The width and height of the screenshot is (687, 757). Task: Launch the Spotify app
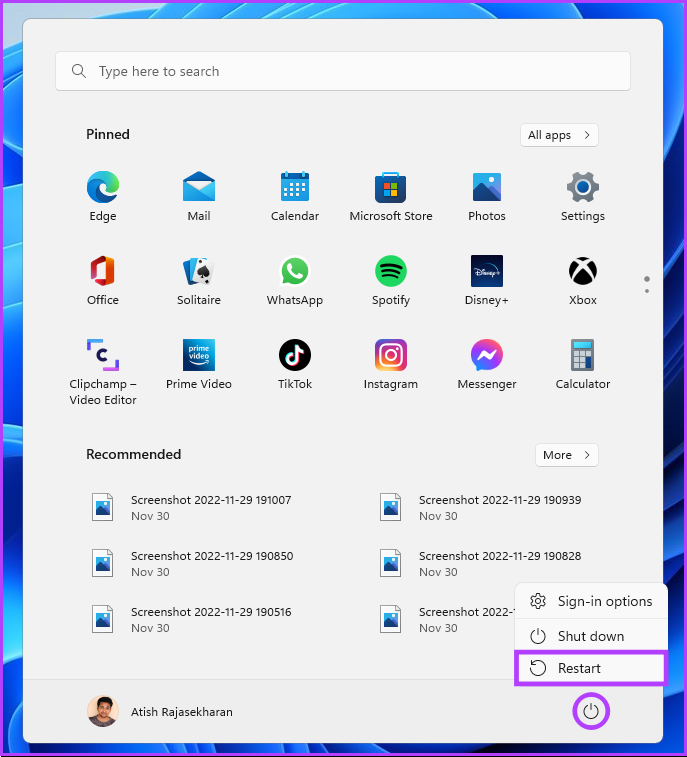coord(391,280)
